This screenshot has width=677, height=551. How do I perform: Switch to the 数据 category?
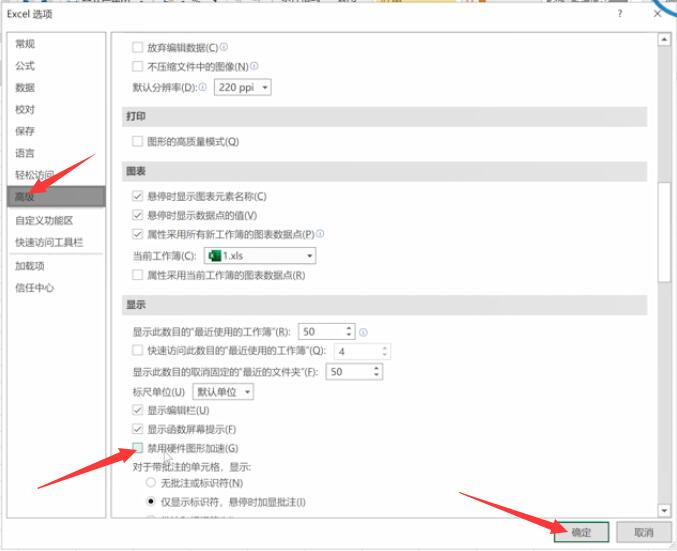(x=25, y=88)
